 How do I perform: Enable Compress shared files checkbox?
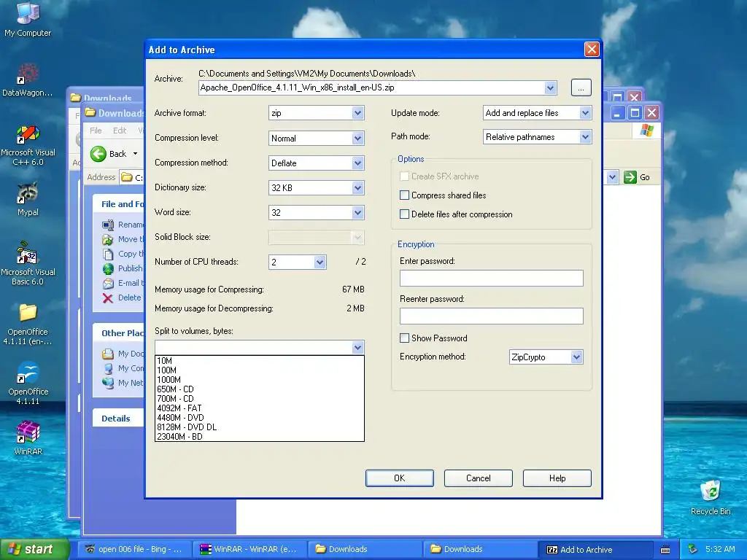coord(404,195)
